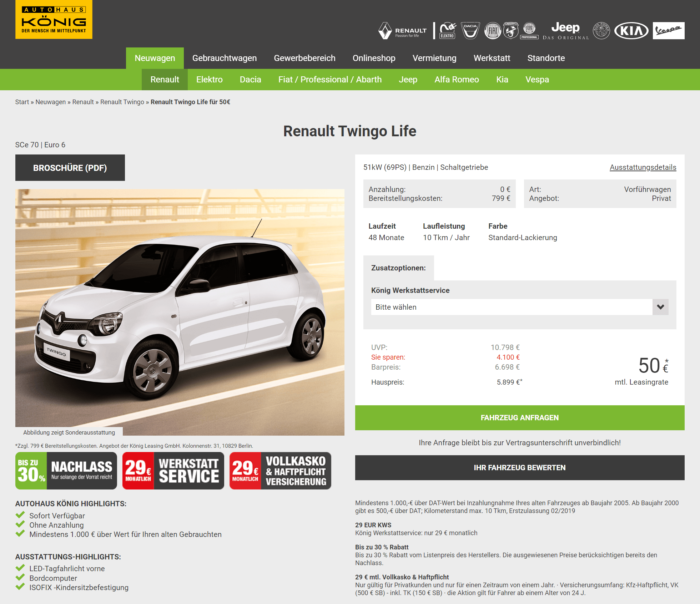Open the Ausstattungsdetails link
This screenshot has width=700, height=604.
pyautogui.click(x=643, y=167)
